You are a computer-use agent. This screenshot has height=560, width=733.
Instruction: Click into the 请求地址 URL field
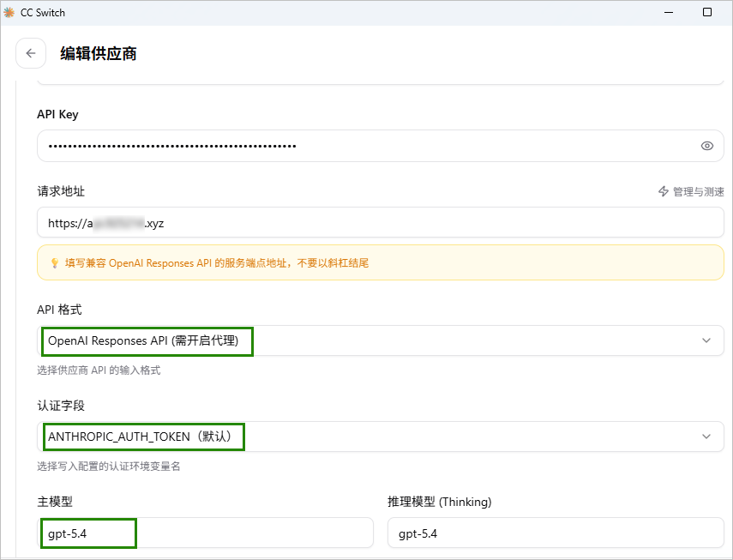[x=377, y=223]
